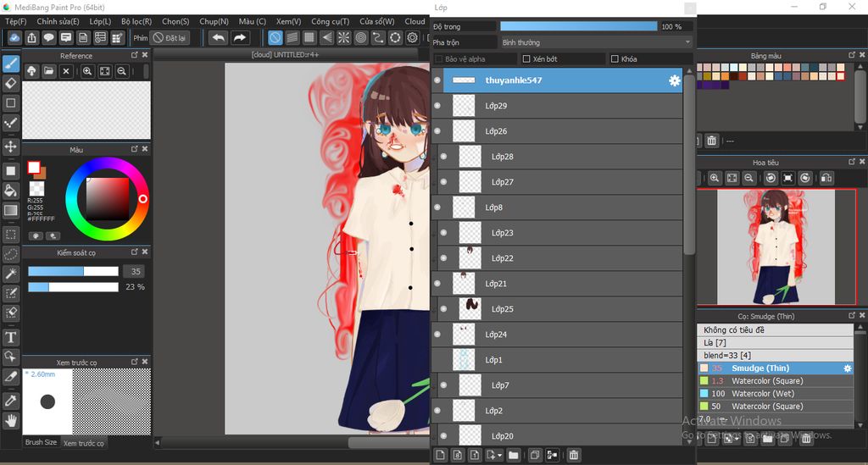Enable the Khóa lock checkbox
868x465 pixels.
[x=615, y=59]
